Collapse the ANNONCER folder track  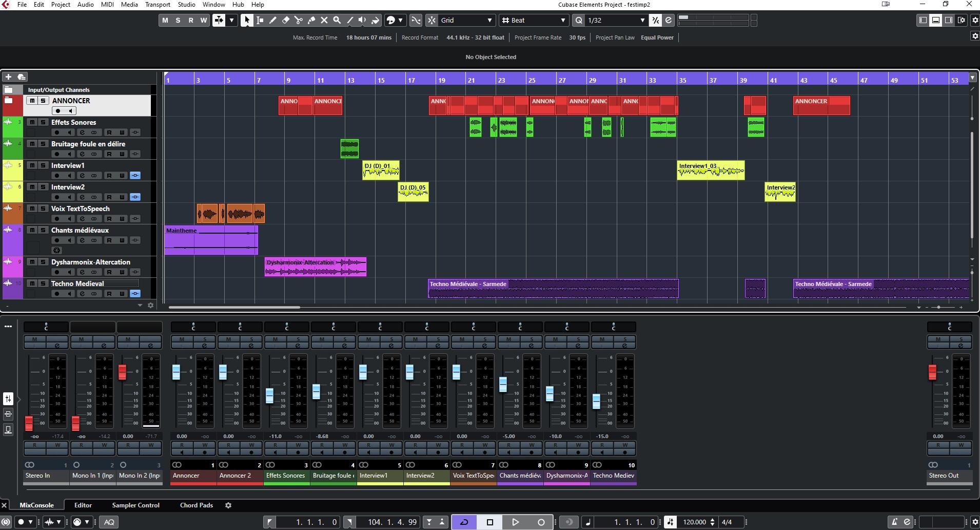[9, 100]
